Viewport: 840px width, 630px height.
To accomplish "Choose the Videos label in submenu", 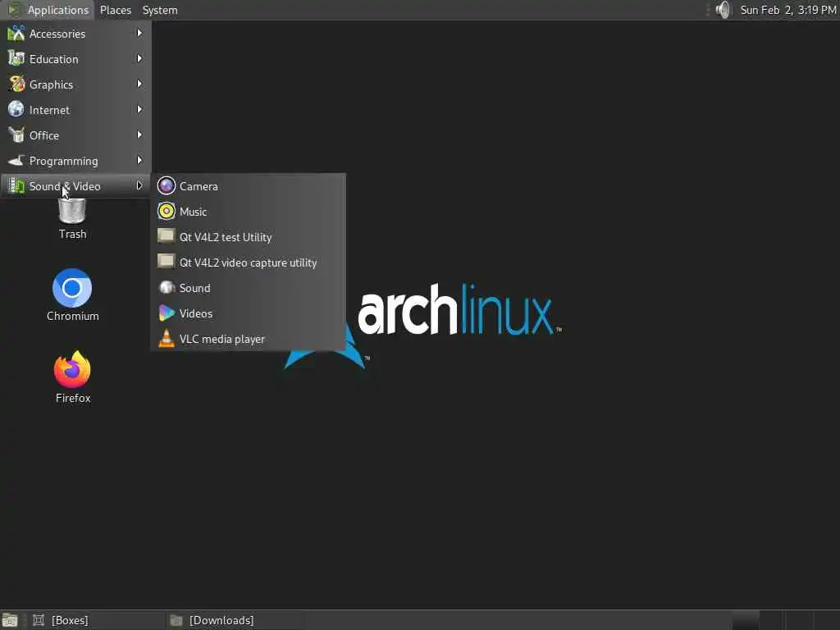I will (x=195, y=313).
